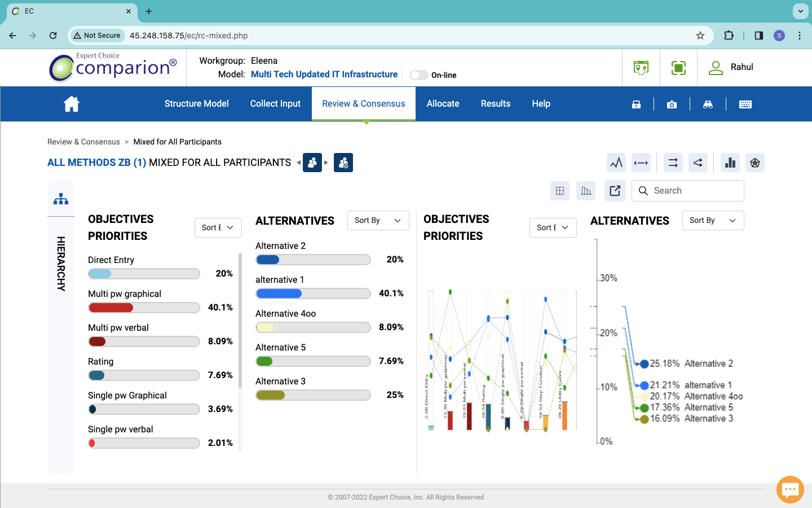
Task: Click the horizontal double-arrow icon
Action: [641, 163]
